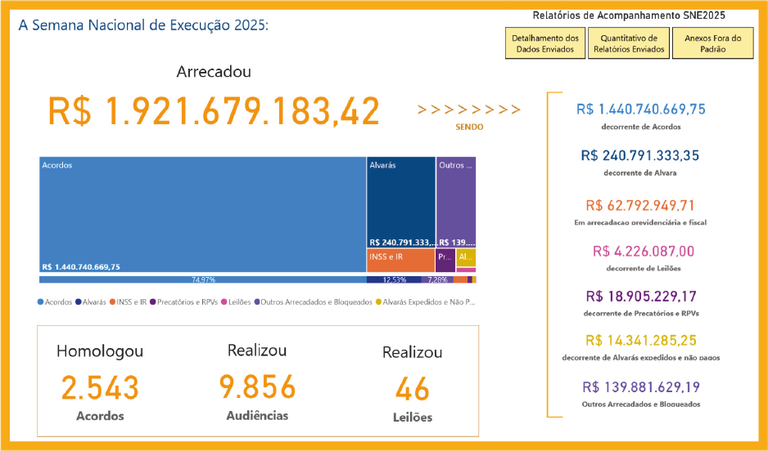Image resolution: width=768 pixels, height=451 pixels.
Task: Click the 2.543 Acordos homologated card
Action: pyautogui.click(x=100, y=388)
